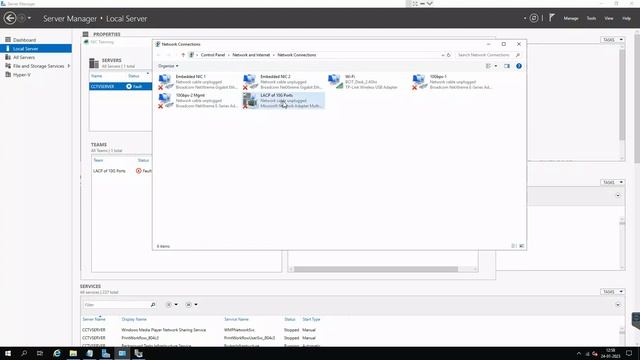Sort Services by Start Type column
This screenshot has width=640, height=360.
(311, 319)
